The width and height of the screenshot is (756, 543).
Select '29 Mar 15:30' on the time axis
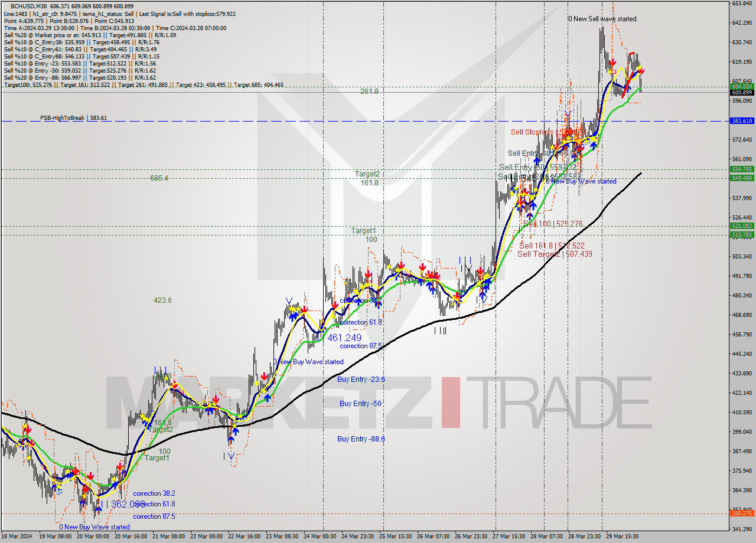pos(621,537)
